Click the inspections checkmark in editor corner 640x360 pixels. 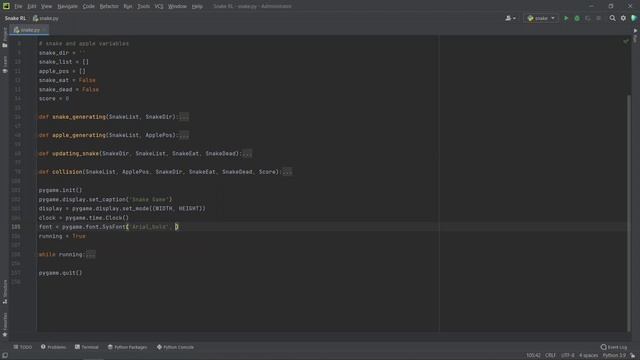[x=626, y=42]
